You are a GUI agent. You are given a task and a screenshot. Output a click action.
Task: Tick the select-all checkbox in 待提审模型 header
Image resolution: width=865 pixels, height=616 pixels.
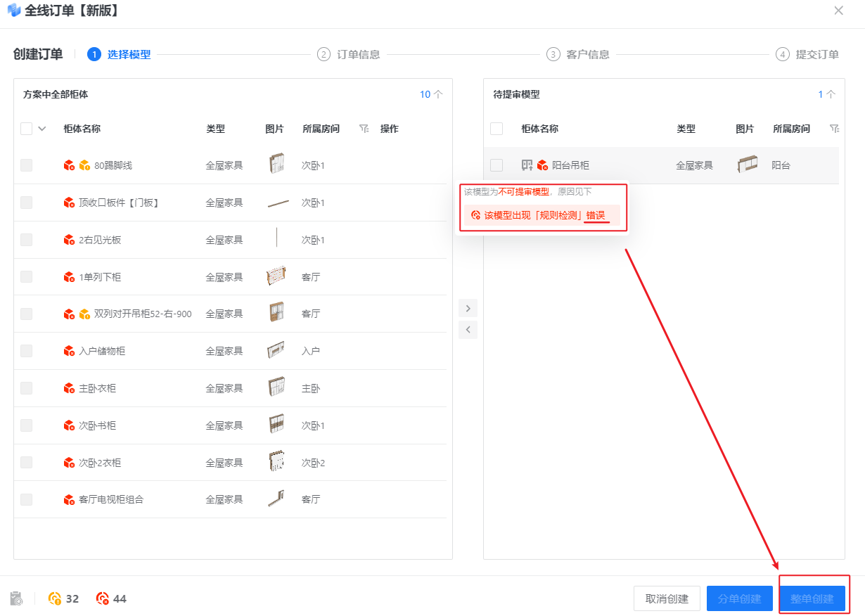tap(496, 129)
